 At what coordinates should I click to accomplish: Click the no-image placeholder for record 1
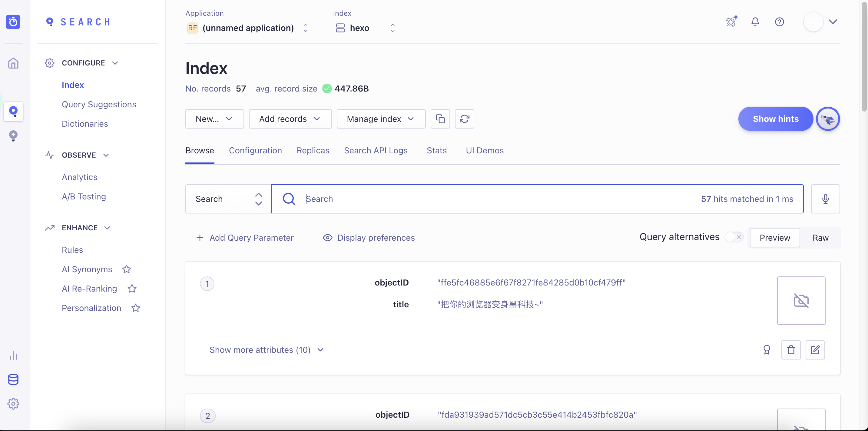[x=801, y=300]
